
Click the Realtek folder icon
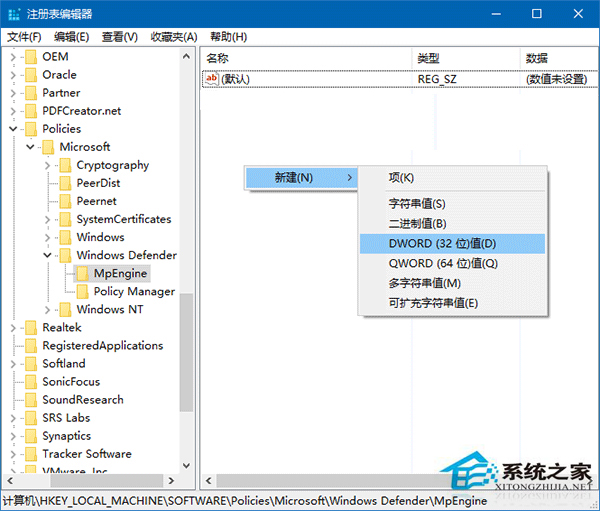tap(31, 328)
